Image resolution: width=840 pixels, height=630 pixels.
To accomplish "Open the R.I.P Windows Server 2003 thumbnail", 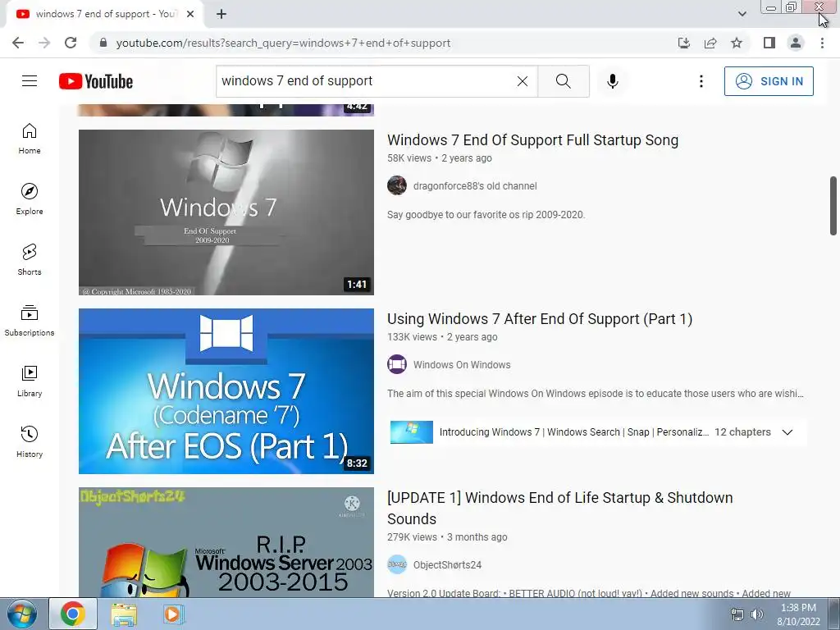I will (226, 542).
